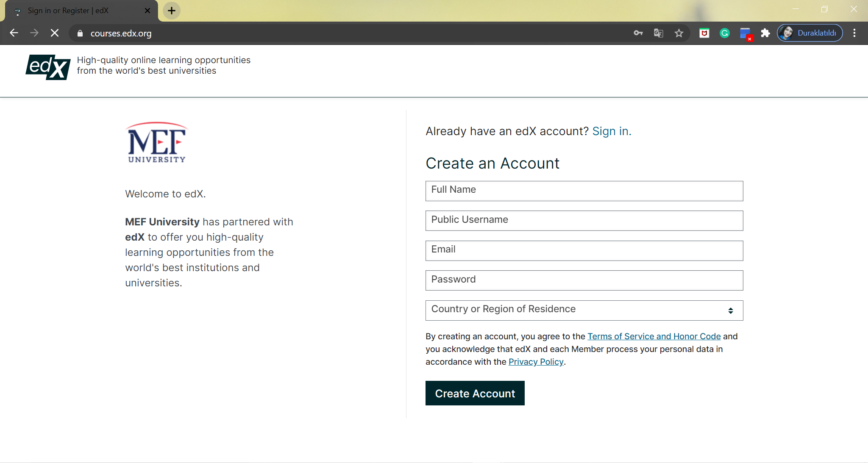Click the Sign in link
Screen dimensions: 868x463
[612, 131]
